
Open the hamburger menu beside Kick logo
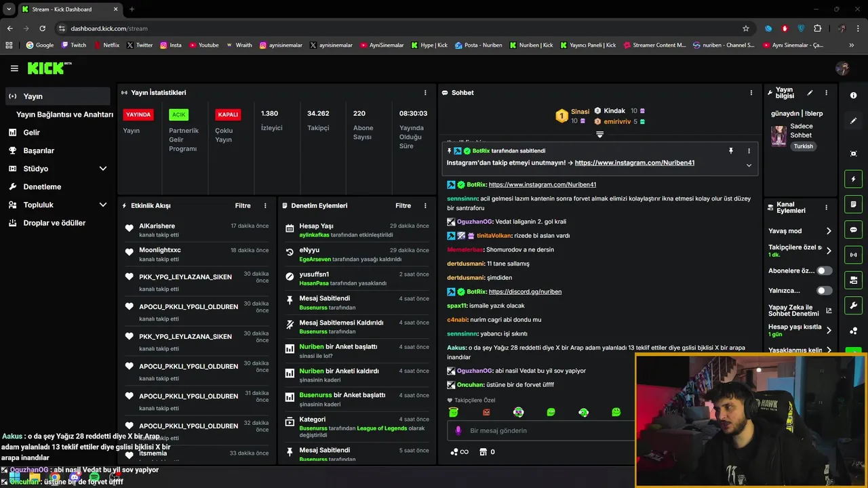(x=14, y=68)
